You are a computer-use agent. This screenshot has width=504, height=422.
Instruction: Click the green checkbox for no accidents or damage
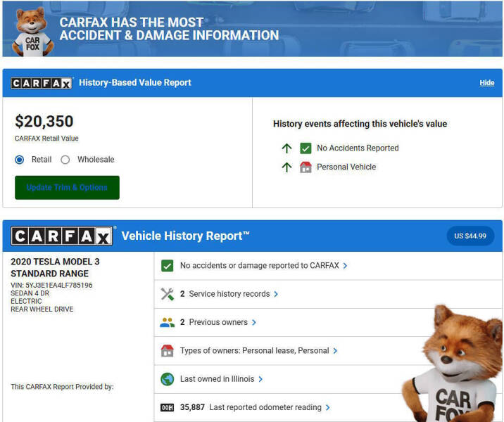(x=167, y=266)
